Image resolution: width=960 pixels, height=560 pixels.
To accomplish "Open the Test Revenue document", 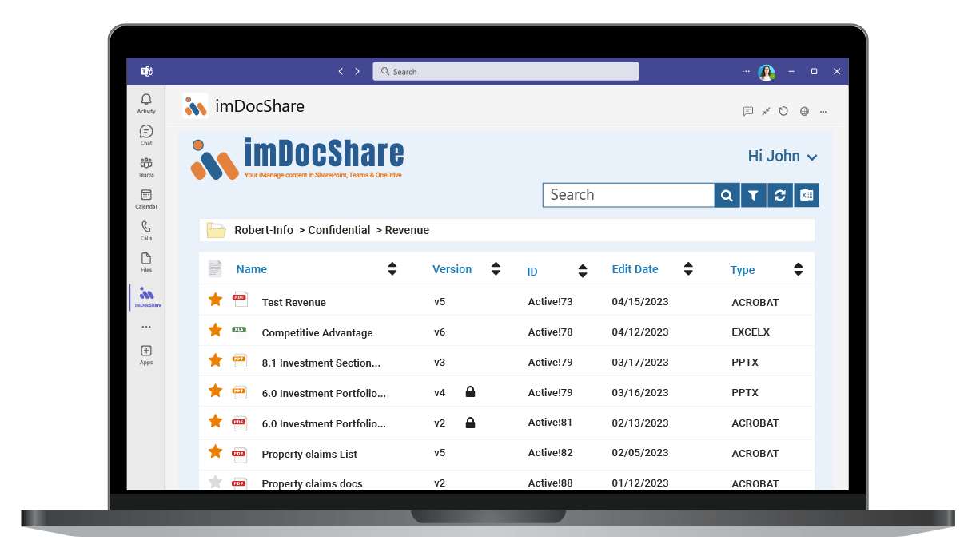I will [294, 302].
